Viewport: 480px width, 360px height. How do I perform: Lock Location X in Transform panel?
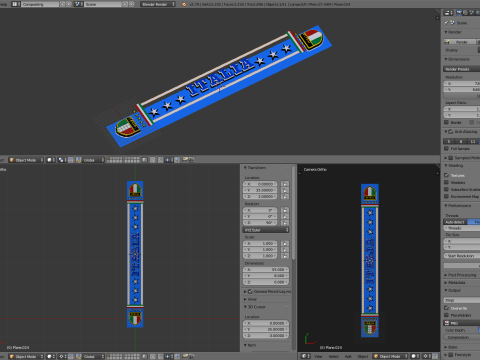[285, 184]
